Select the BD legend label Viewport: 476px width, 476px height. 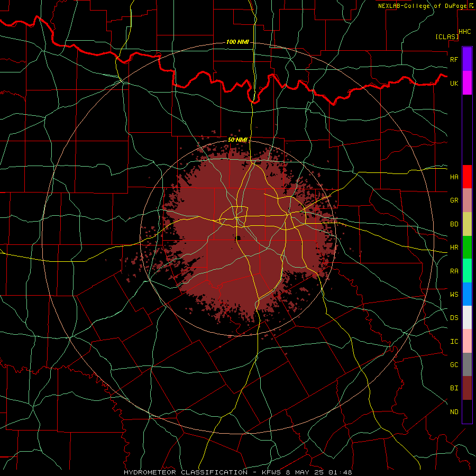[x=454, y=224]
